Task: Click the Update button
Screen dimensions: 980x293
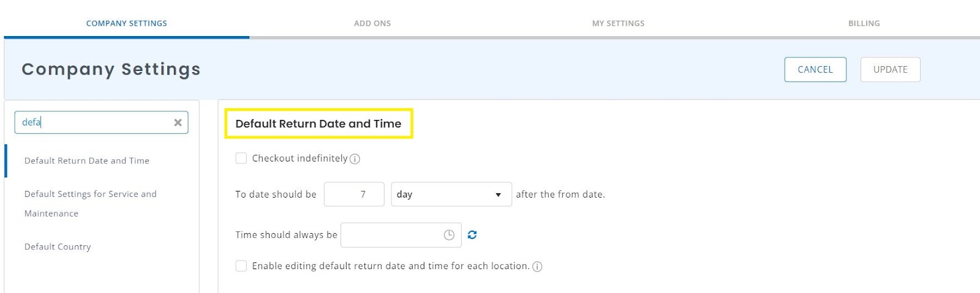Action: [890, 70]
